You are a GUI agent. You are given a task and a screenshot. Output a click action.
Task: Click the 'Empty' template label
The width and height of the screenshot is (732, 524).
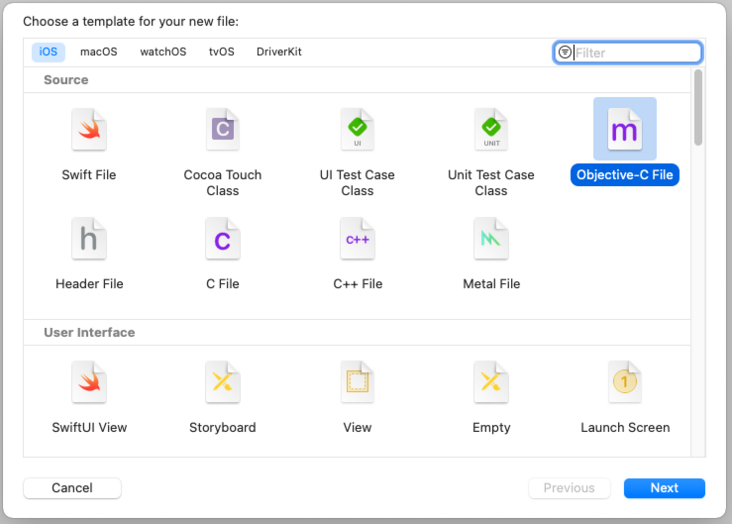[491, 428]
